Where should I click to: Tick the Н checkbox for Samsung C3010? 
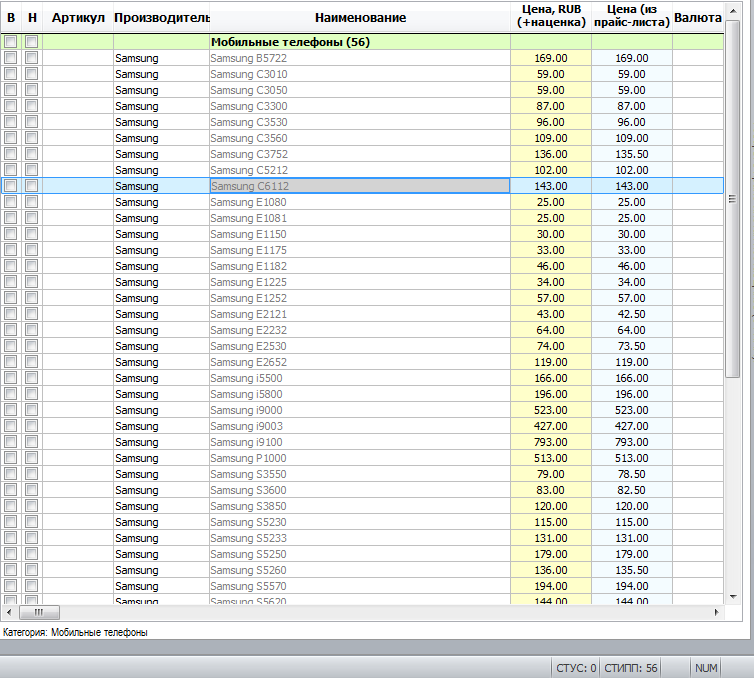pos(32,74)
